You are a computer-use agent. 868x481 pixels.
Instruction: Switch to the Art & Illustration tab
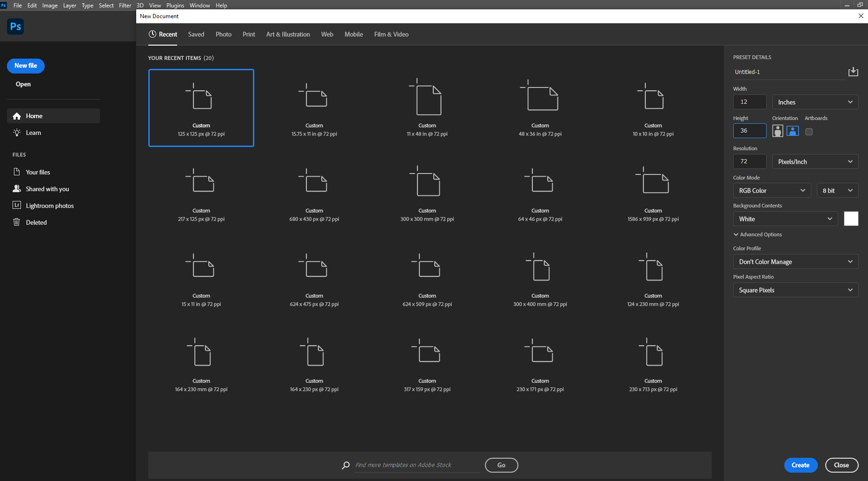288,34
